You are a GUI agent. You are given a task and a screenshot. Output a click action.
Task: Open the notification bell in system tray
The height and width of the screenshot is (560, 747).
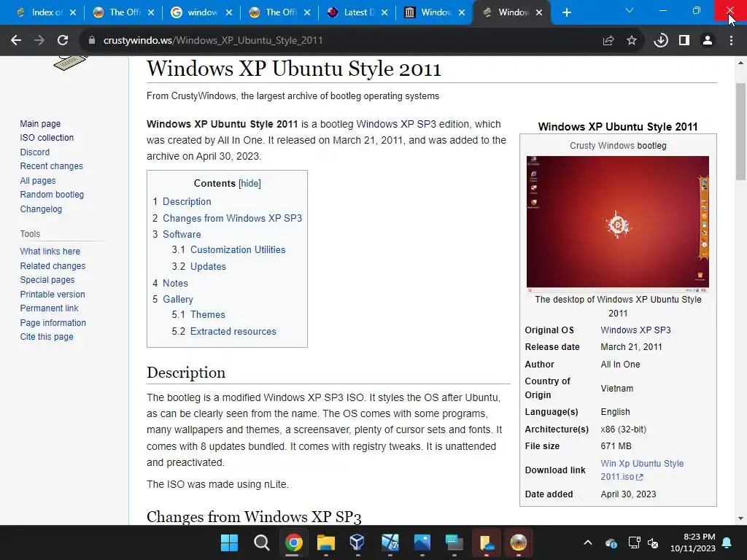tap(727, 542)
